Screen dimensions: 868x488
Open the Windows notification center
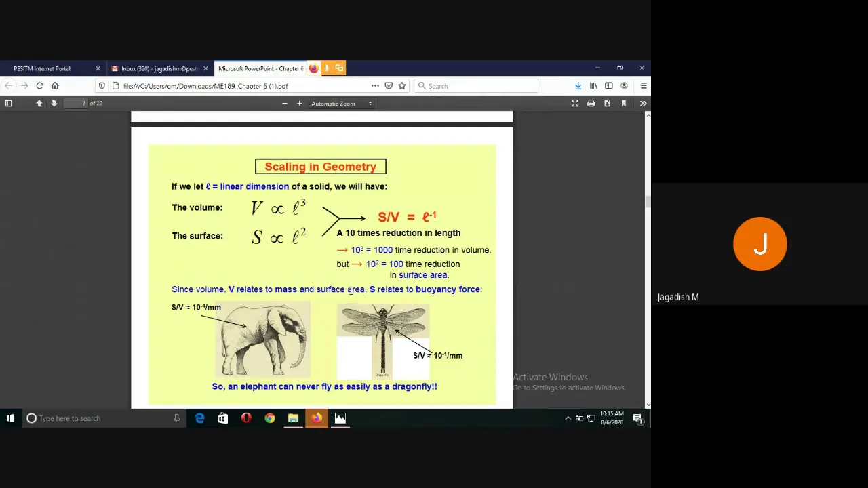637,418
